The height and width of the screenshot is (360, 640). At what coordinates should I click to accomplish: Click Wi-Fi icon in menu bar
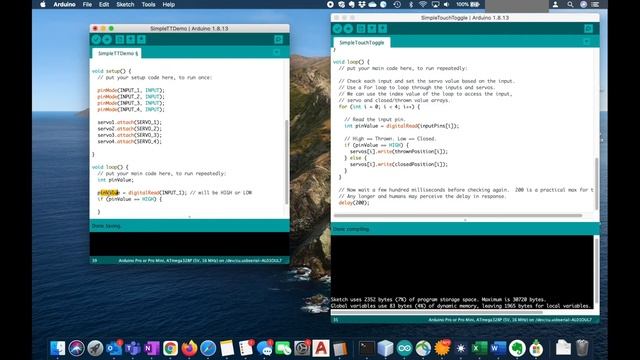point(423,4)
